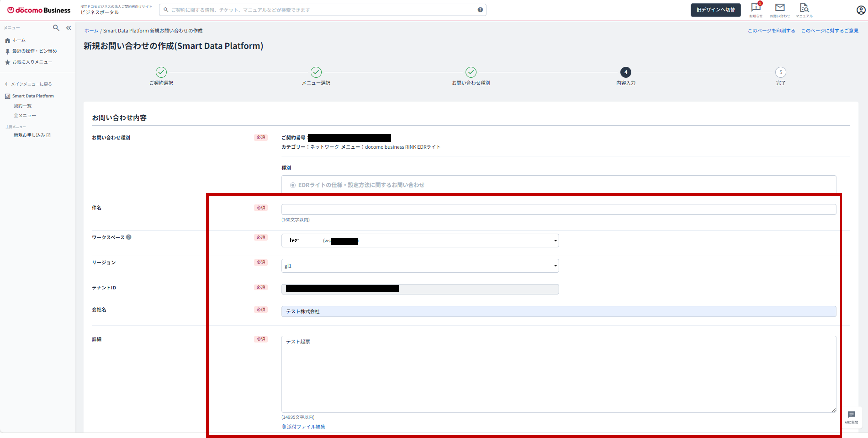The image size is (868, 438).
Task: Click the sidebar menu search magnifier icon
Action: pos(56,28)
